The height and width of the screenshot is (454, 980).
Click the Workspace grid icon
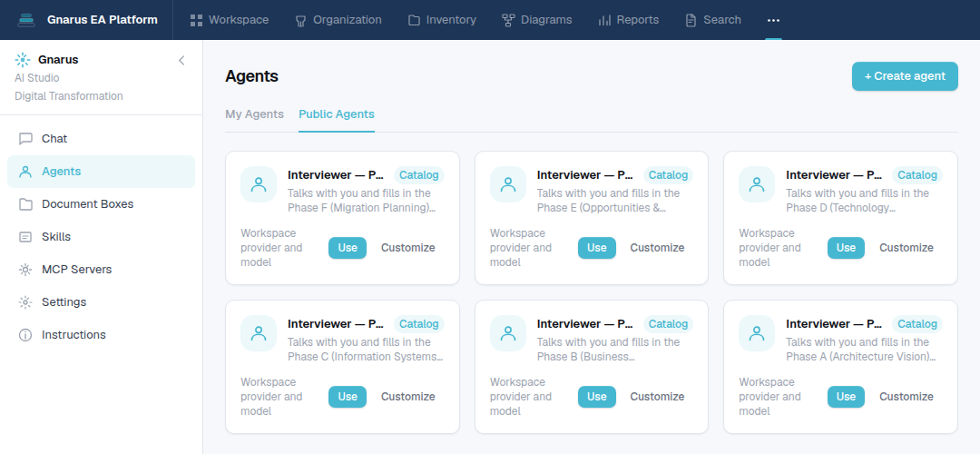click(x=196, y=20)
